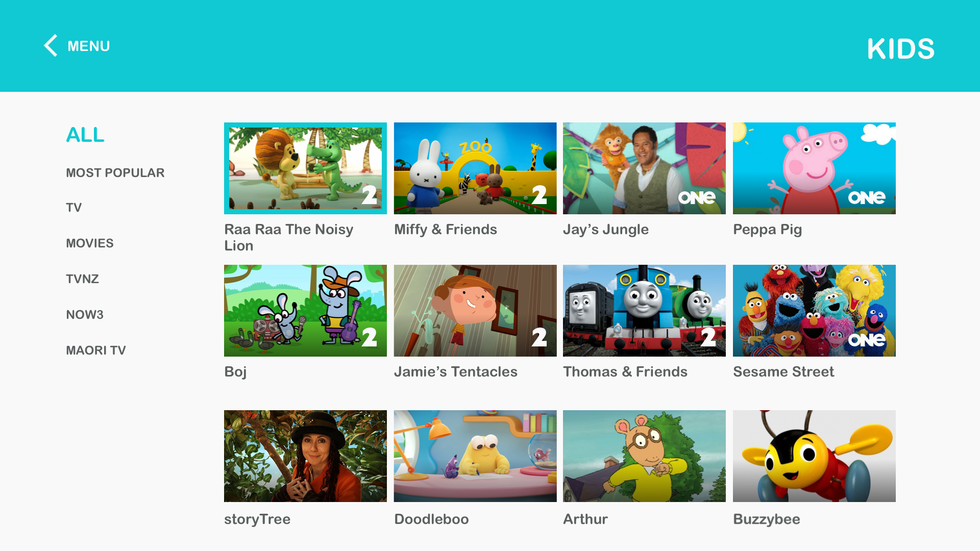Viewport: 980px width, 551px height.
Task: Filter by TV category
Action: pyautogui.click(x=74, y=208)
